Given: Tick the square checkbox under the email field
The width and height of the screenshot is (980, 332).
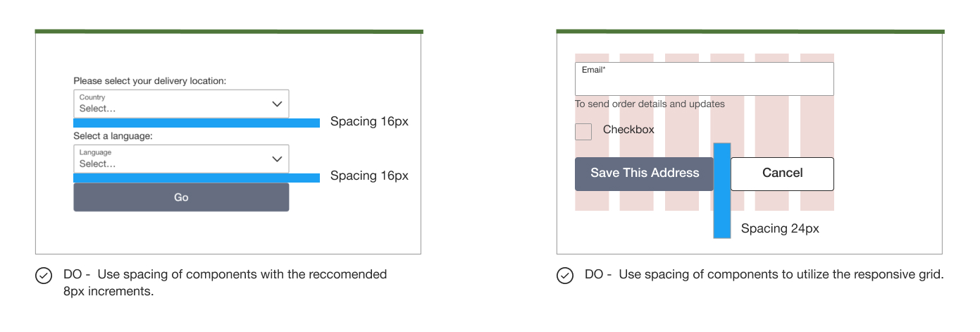Looking at the screenshot, I should pyautogui.click(x=583, y=131).
